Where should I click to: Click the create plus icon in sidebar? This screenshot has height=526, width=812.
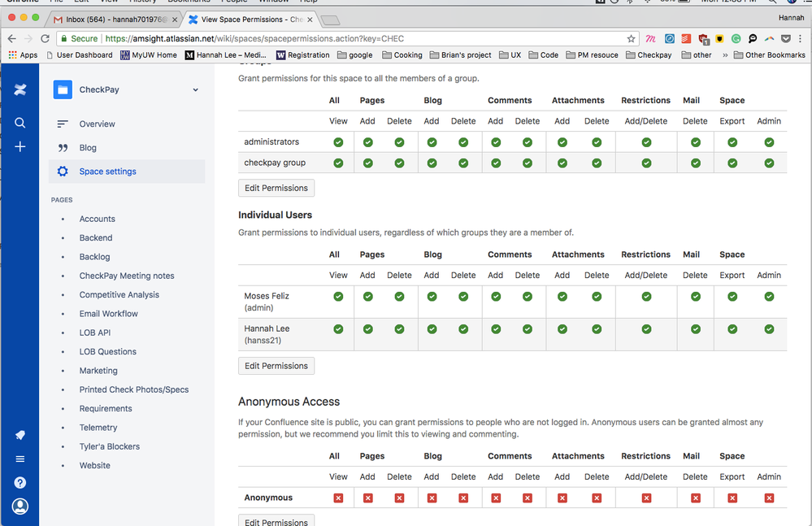[20, 146]
